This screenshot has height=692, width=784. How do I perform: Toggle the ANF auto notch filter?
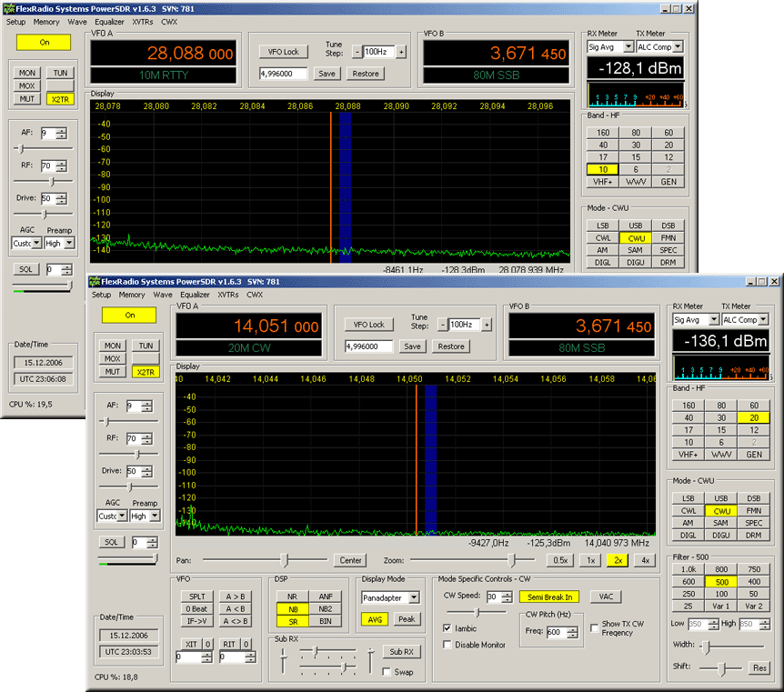[x=325, y=597]
